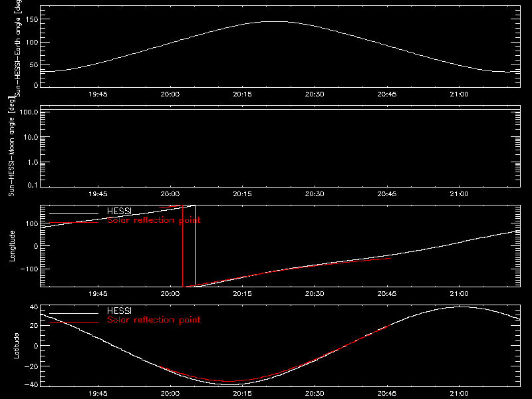Click HESSI legend text in Latitude plot
This screenshot has width=532, height=399.
coord(119,311)
